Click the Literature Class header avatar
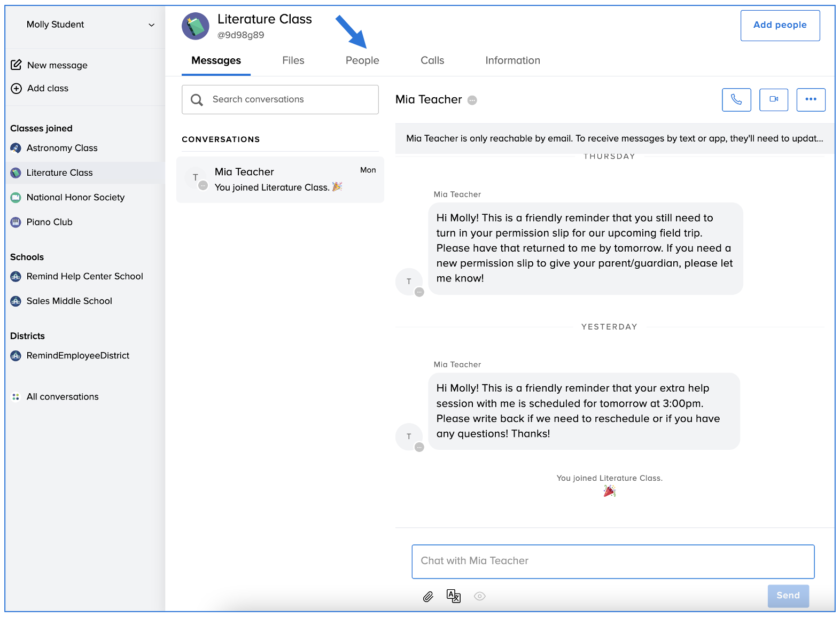Screen dimensions: 840x617 196,26
